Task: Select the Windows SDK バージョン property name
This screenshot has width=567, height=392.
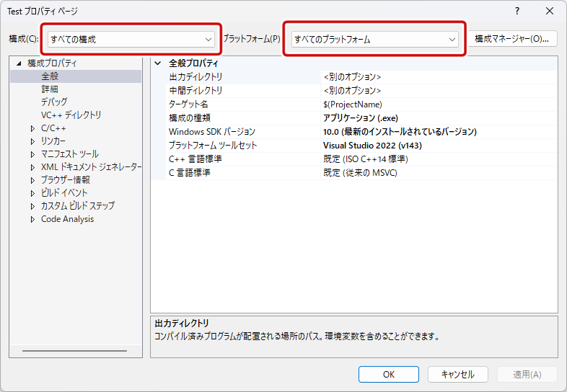Action: (212, 132)
